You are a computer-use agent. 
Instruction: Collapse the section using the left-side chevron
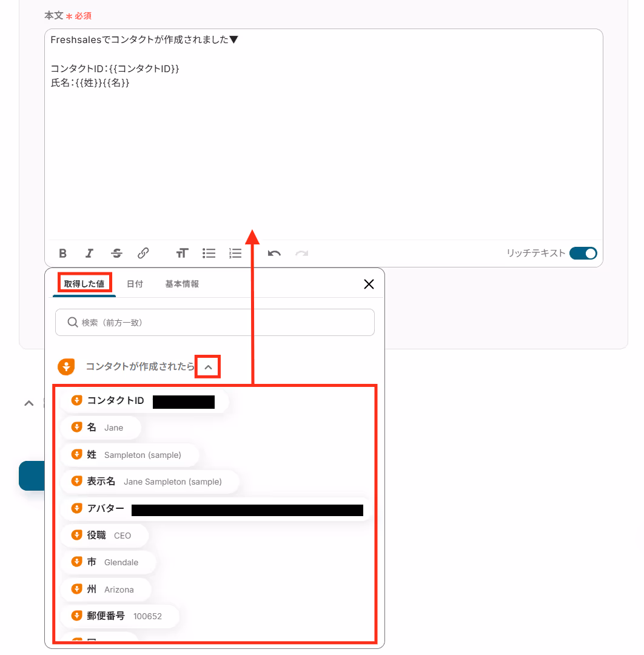29,403
